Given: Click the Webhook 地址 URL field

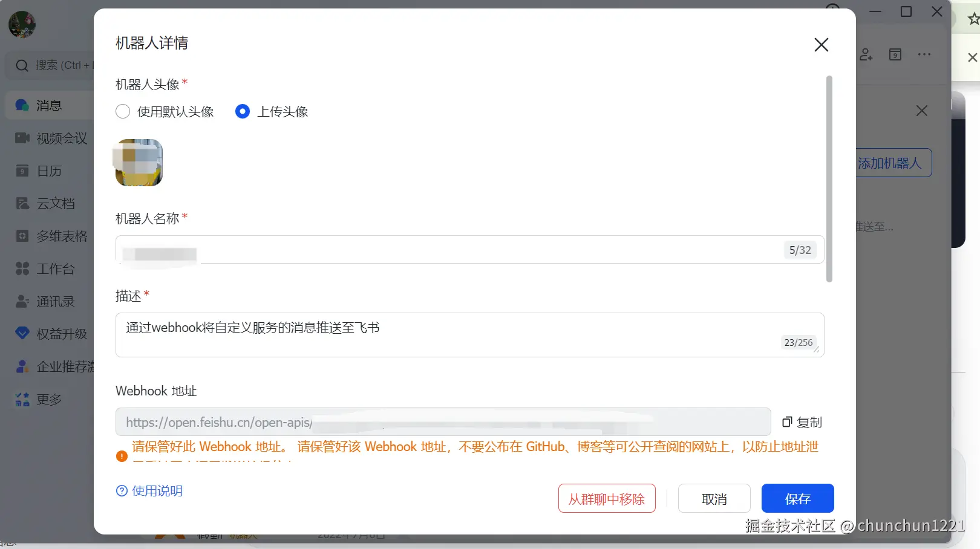Looking at the screenshot, I should pyautogui.click(x=443, y=422).
